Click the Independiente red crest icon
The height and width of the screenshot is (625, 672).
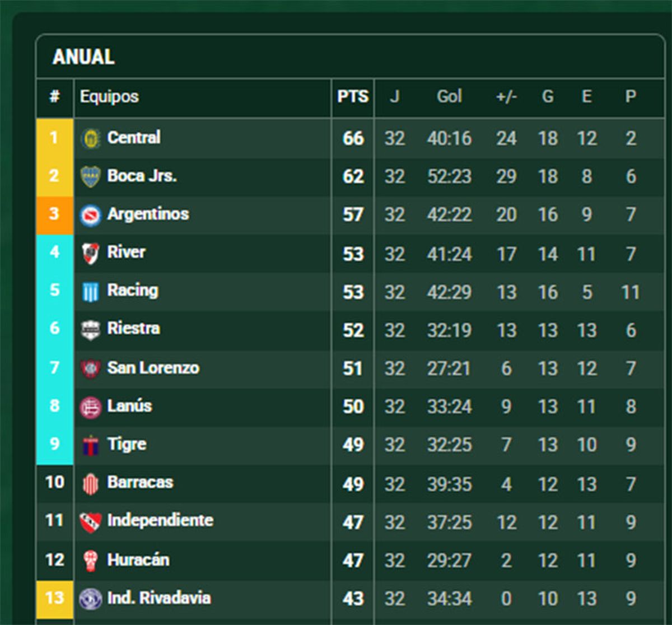[x=90, y=521]
